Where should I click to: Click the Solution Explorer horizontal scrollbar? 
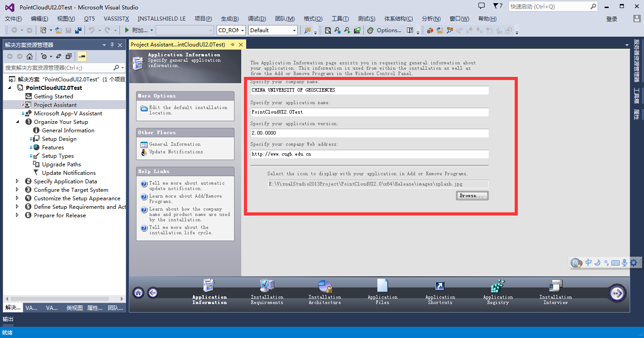tap(60, 299)
